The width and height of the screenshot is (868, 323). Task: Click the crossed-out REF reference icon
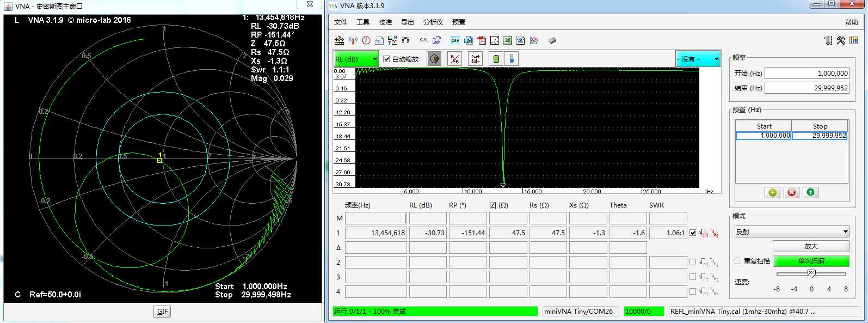pos(455,59)
